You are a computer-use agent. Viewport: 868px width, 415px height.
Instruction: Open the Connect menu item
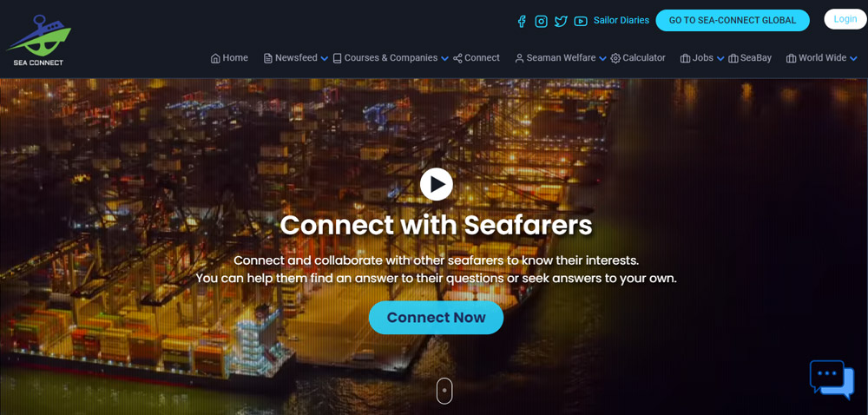point(476,57)
